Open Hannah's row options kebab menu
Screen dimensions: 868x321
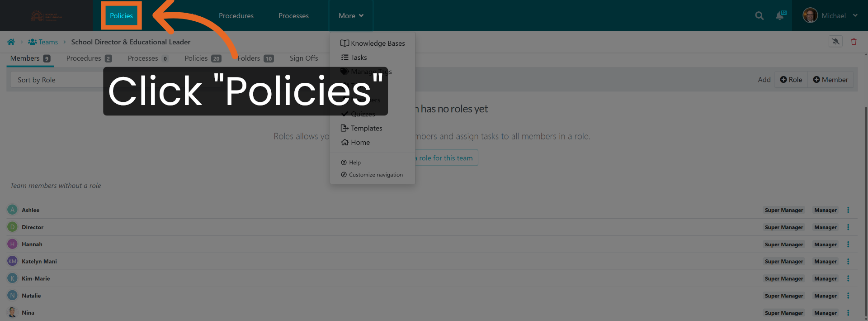pos(848,244)
